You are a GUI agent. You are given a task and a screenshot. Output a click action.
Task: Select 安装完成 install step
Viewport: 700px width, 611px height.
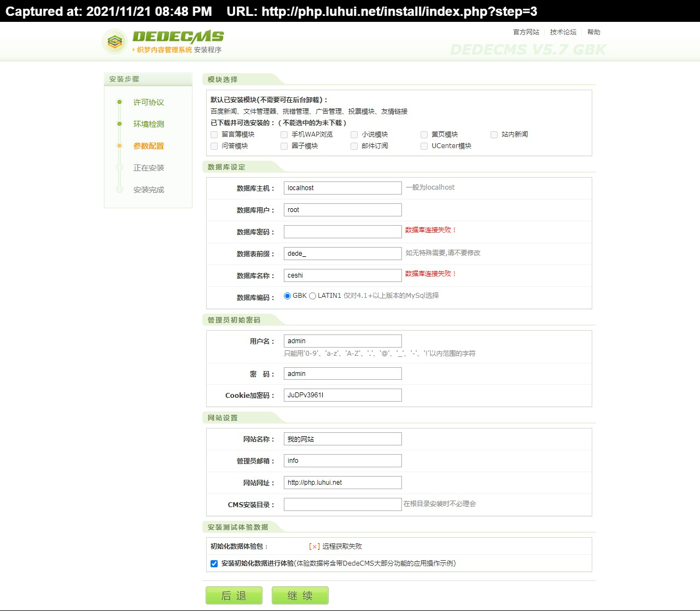click(x=149, y=190)
